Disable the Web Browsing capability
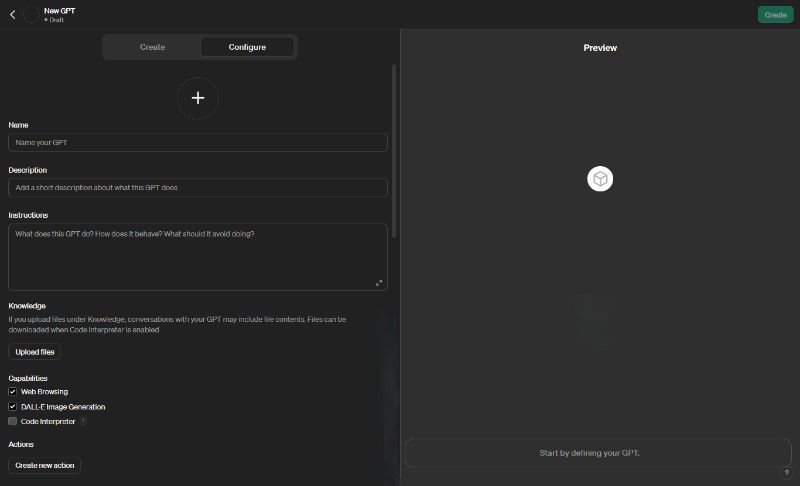Image resolution: width=800 pixels, height=486 pixels. [x=12, y=392]
